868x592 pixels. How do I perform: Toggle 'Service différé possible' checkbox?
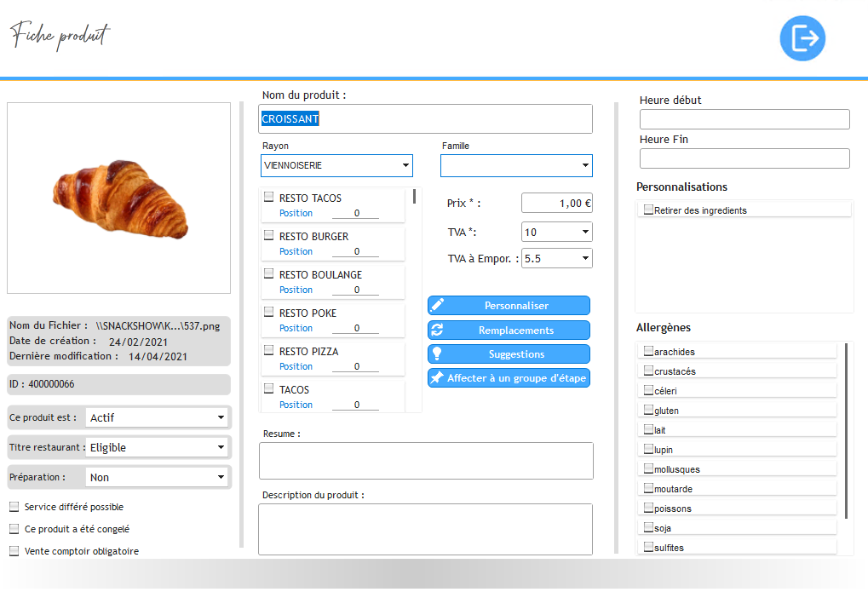[x=14, y=507]
